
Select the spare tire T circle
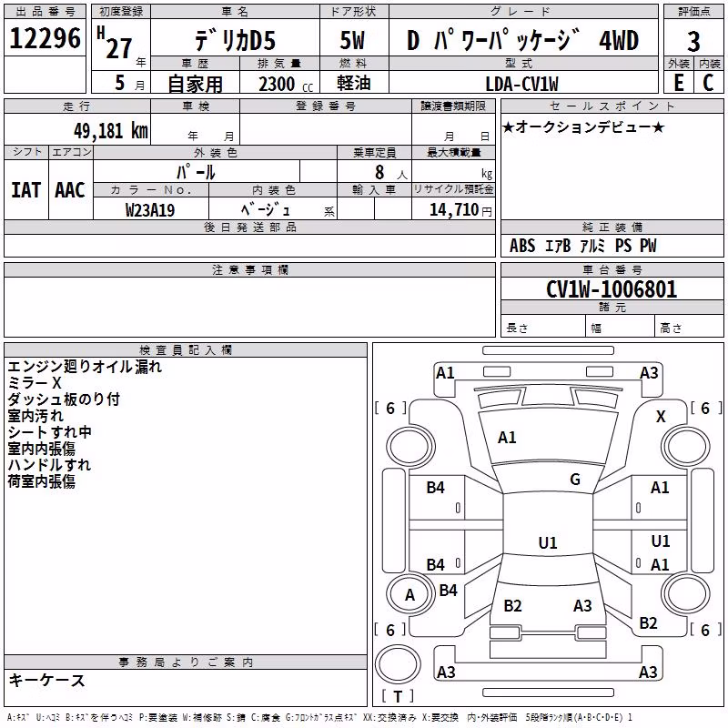398,664
